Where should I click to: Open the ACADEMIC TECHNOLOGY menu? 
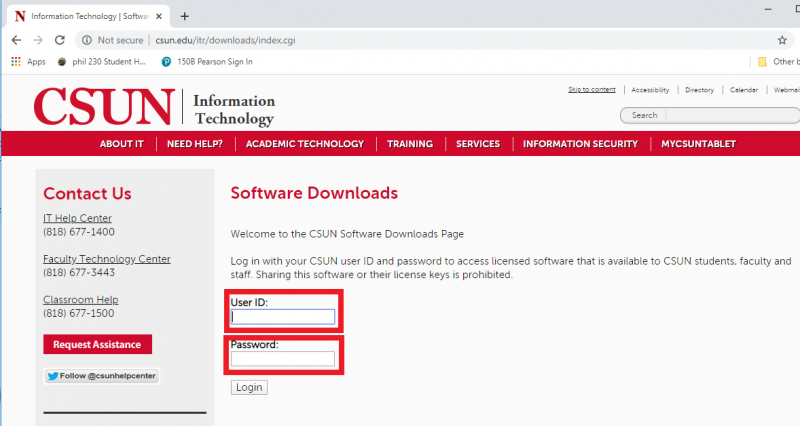pos(304,144)
